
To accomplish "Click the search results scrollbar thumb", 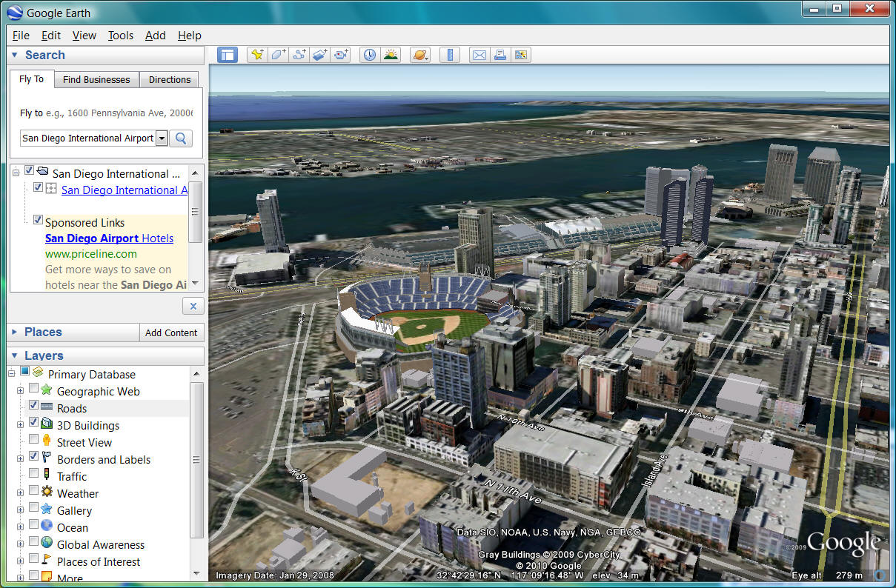I will pyautogui.click(x=196, y=211).
